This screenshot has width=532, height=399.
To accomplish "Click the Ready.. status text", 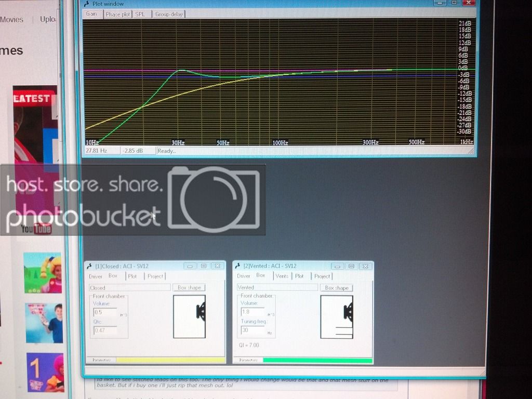I will click(x=166, y=151).
